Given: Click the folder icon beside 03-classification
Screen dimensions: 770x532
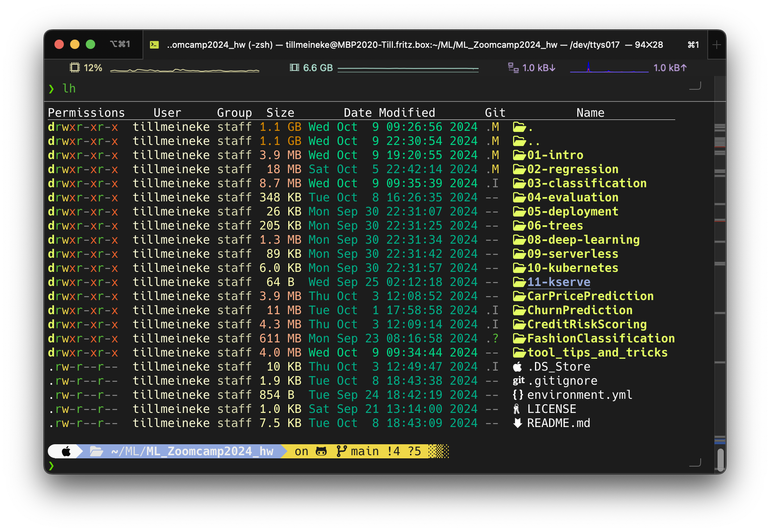Looking at the screenshot, I should pyautogui.click(x=519, y=184).
